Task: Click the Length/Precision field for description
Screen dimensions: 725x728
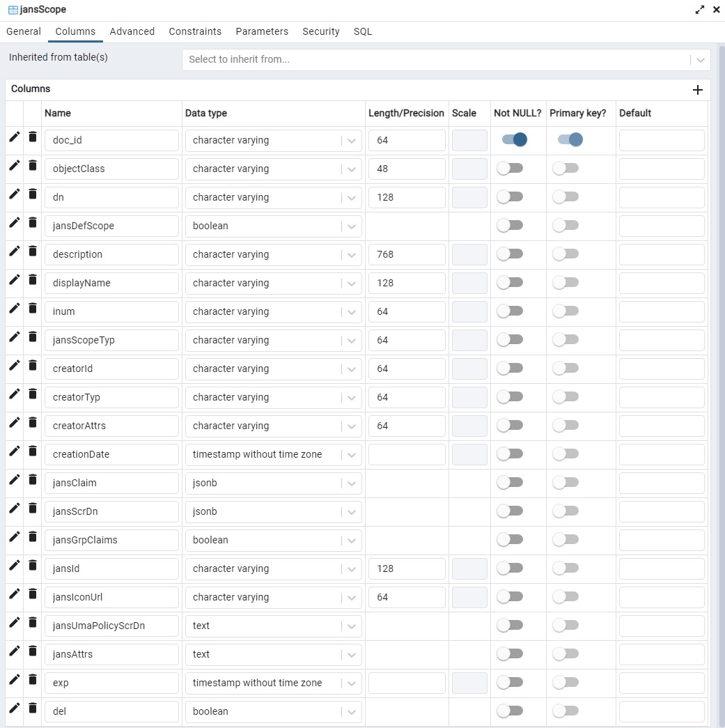Action: (407, 254)
